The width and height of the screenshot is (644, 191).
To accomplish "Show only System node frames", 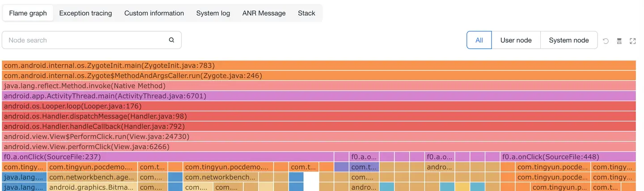I will coord(569,40).
